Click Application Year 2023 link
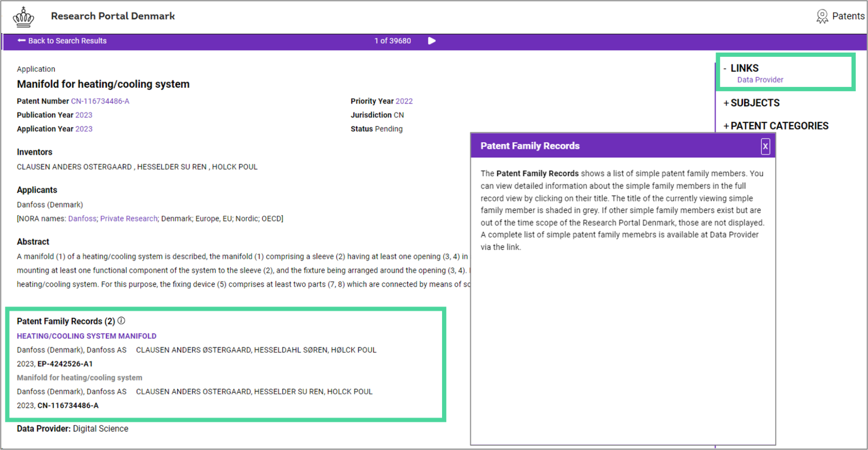Image resolution: width=868 pixels, height=450 pixels. (84, 129)
